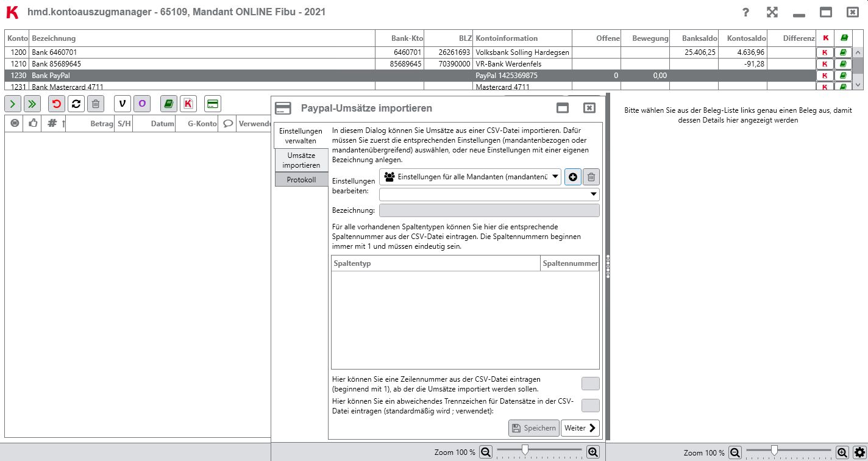
Task: Switch to Umsätze importieren tab
Action: click(301, 160)
